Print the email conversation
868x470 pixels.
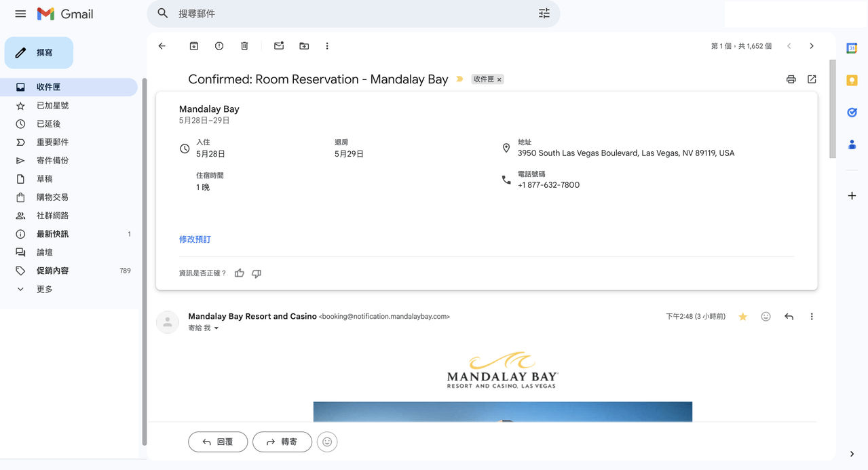pos(791,79)
